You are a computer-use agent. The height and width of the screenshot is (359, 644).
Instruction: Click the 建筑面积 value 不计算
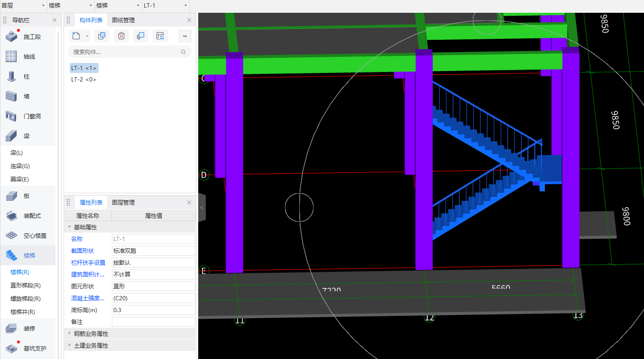point(154,275)
